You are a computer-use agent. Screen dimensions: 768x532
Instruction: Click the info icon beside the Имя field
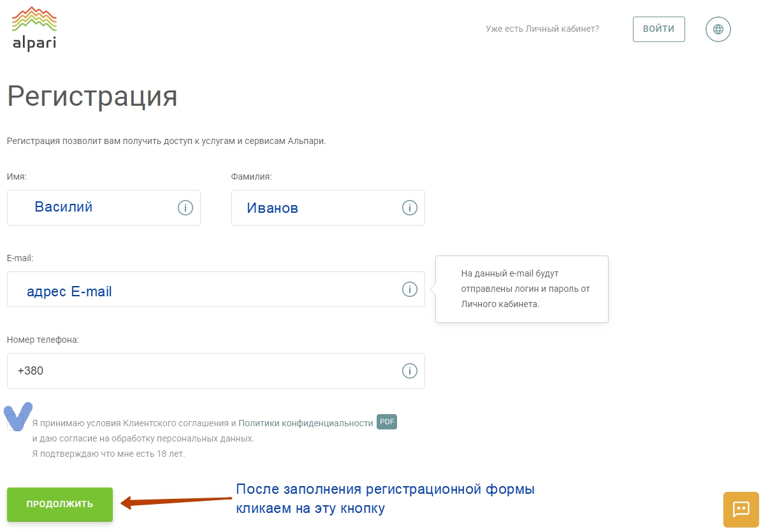click(x=185, y=207)
